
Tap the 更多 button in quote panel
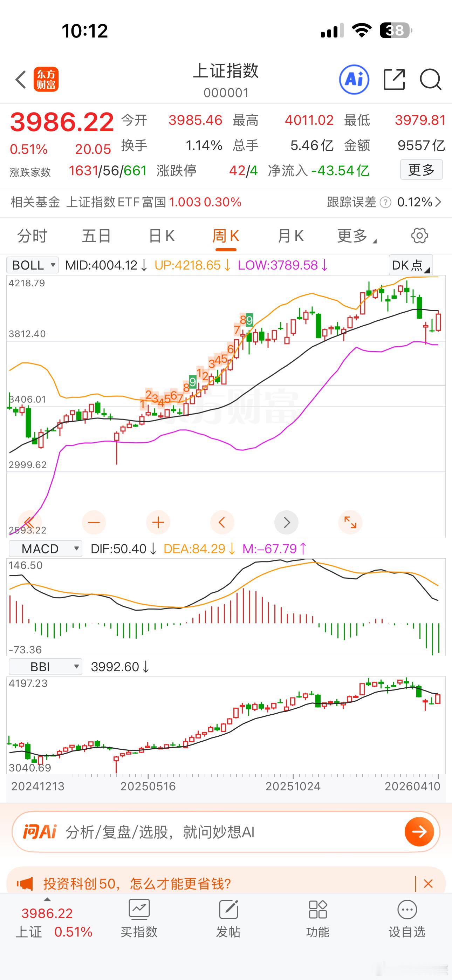click(421, 170)
